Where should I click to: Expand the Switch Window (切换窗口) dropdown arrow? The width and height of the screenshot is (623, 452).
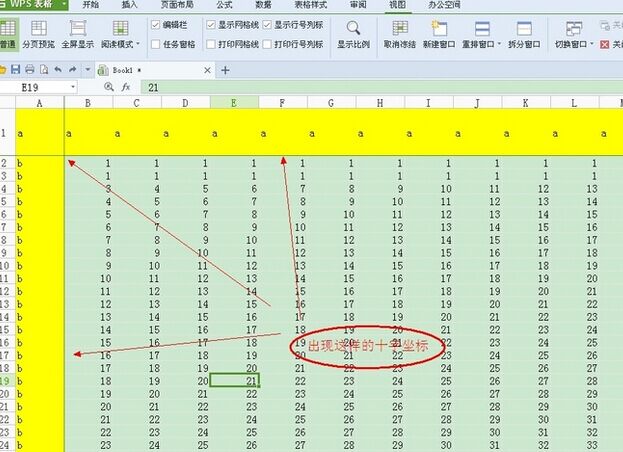click(x=592, y=44)
